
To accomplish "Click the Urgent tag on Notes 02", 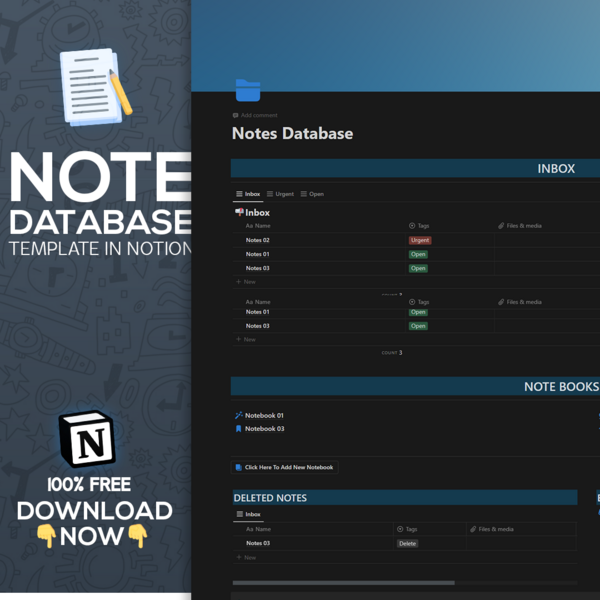I will [420, 240].
